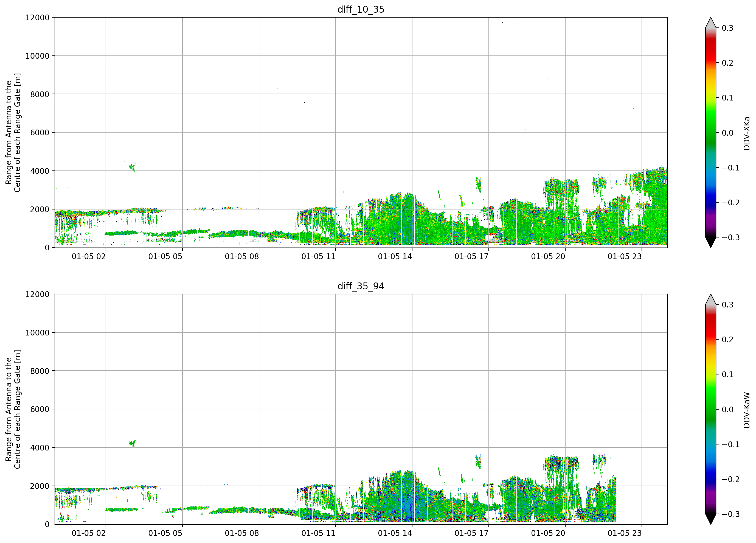Click gray upper arrow of DDV-KaW colorbar

[x=711, y=300]
